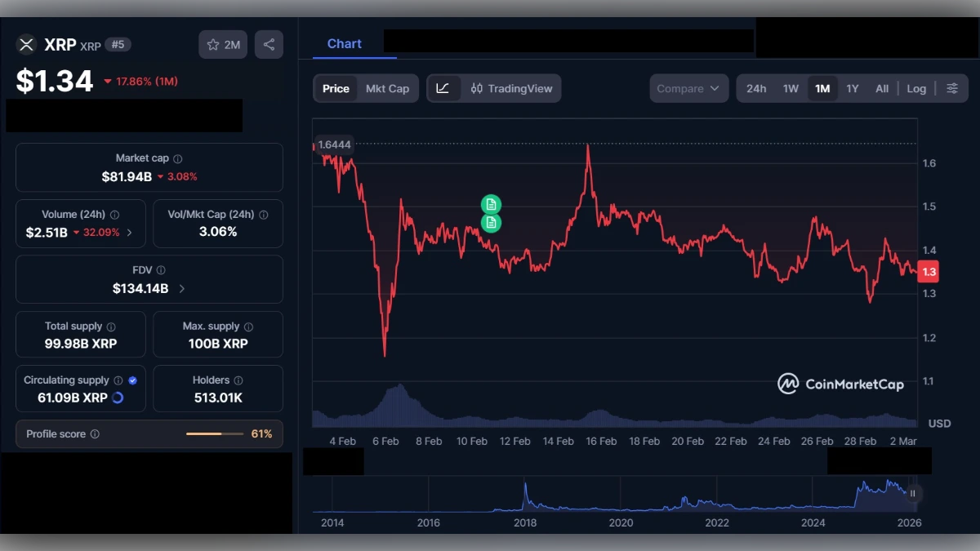Switch the chart view to Mkt Cap
Viewport: 980px width, 551px height.
click(388, 88)
